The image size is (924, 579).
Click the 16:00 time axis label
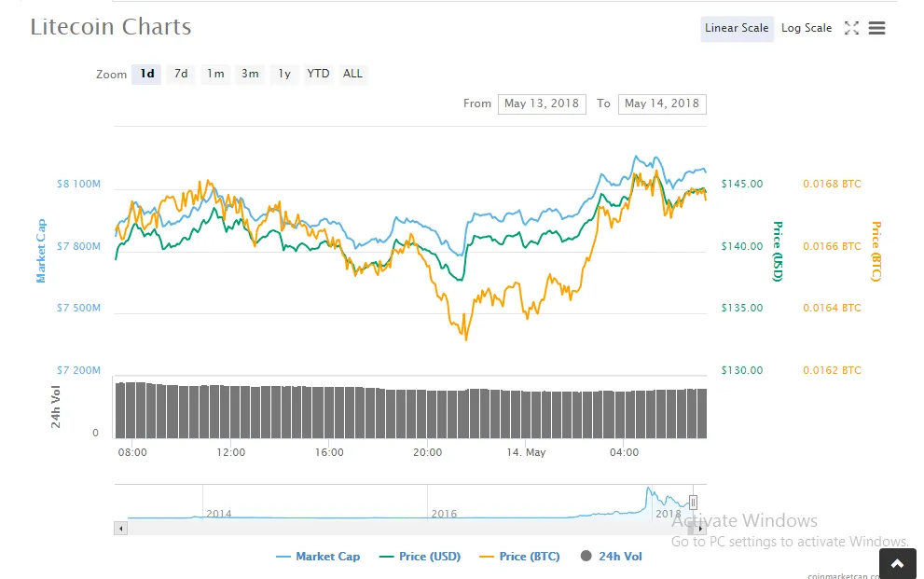click(329, 452)
